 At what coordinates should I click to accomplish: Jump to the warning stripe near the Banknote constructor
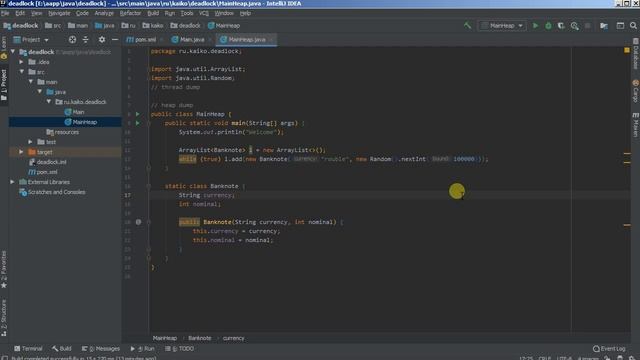[x=627, y=225]
